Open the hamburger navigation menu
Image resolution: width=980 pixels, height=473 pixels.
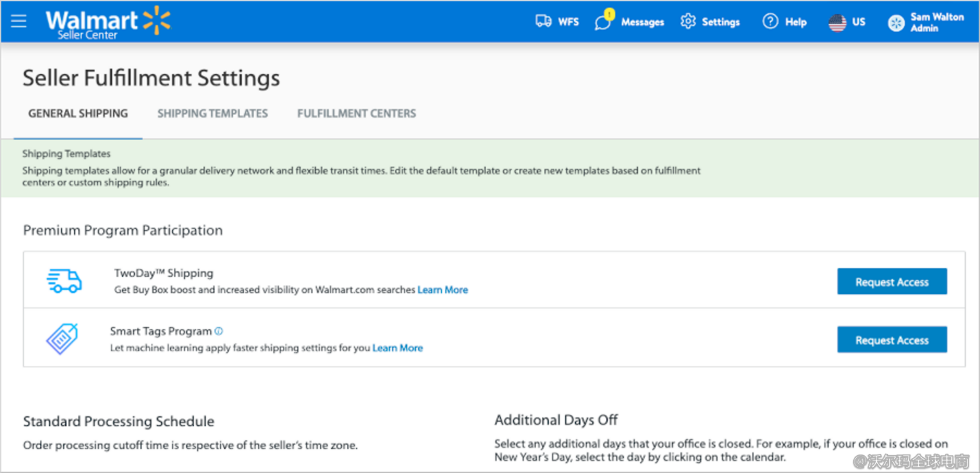pos(19,21)
